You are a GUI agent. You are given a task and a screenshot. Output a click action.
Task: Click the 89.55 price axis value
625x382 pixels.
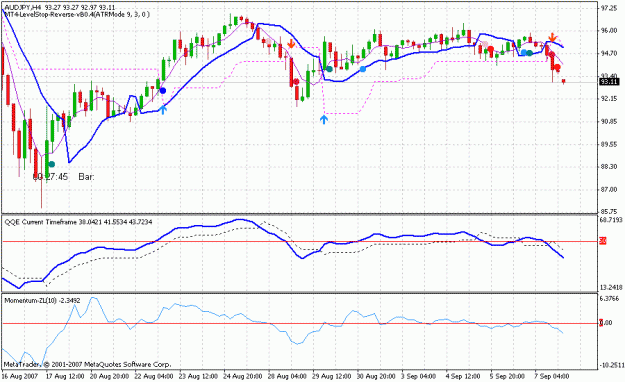[609, 144]
